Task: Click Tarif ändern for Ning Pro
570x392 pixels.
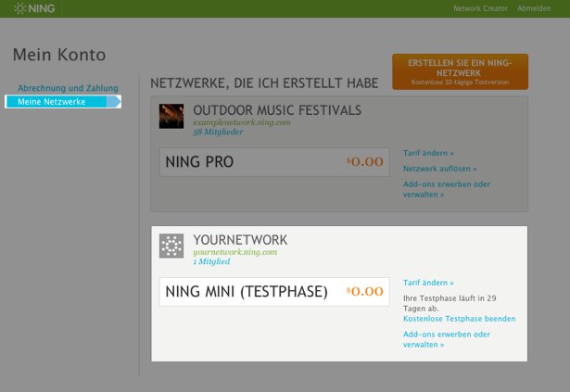Action: point(428,153)
